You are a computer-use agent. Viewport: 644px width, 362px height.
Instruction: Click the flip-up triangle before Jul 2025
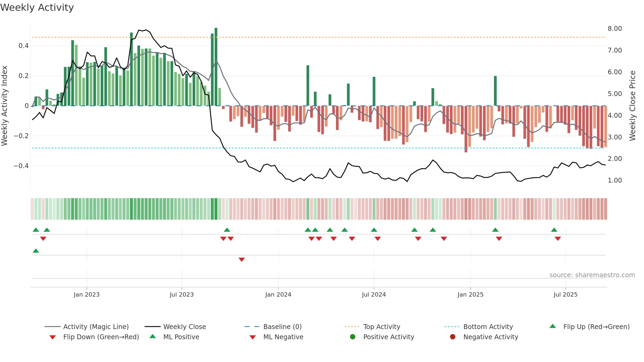(x=554, y=230)
